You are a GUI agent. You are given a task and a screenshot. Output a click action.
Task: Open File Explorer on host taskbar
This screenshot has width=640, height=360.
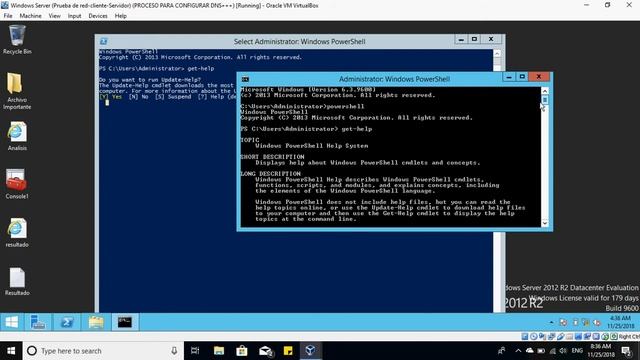click(x=219, y=351)
